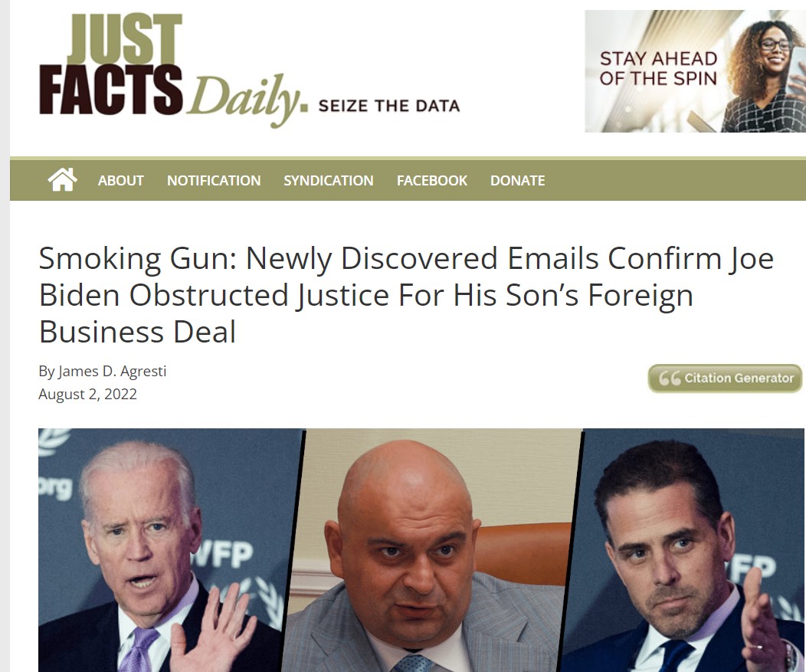This screenshot has width=806, height=672.
Task: Click the quotation mark icon on Citation Generator
Action: pos(670,379)
